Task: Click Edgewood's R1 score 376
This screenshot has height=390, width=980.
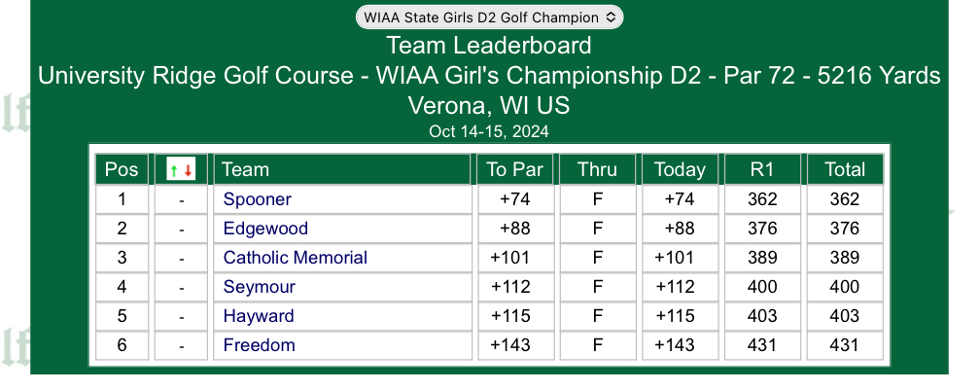Action: click(x=762, y=229)
